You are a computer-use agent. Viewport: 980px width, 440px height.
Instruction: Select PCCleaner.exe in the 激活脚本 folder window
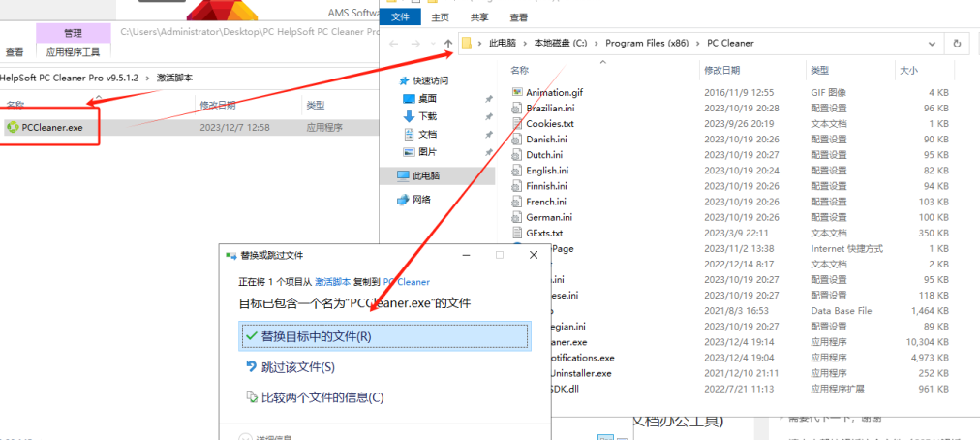point(52,128)
